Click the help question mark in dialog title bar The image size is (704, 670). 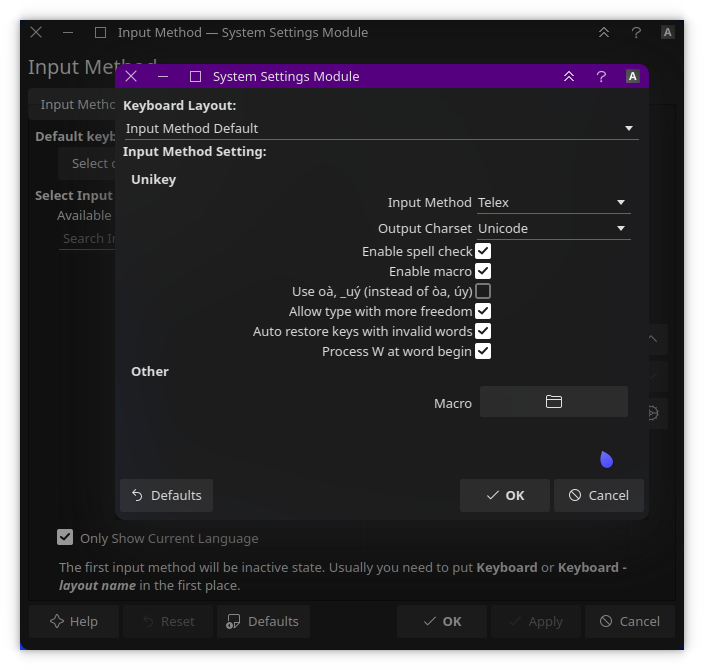pyautogui.click(x=601, y=77)
